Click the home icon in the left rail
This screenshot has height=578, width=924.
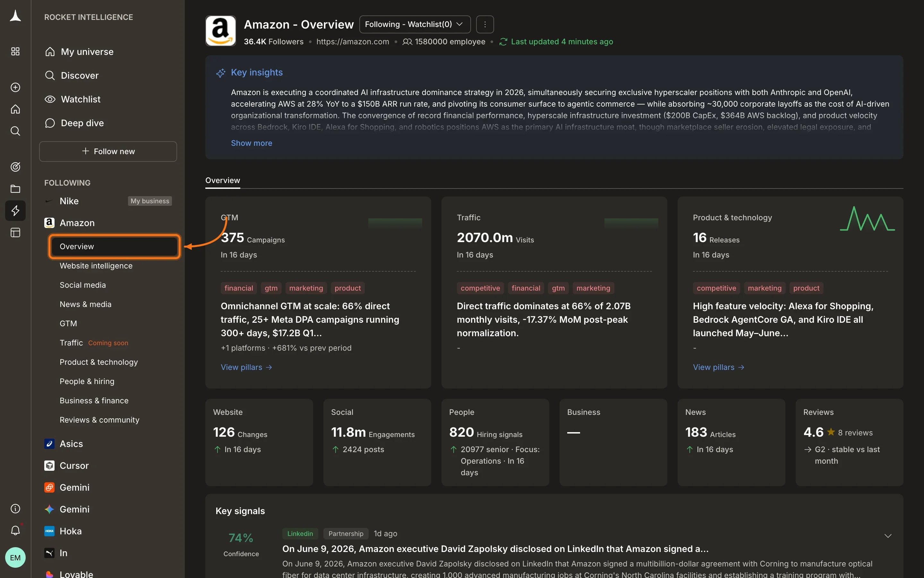click(x=15, y=109)
